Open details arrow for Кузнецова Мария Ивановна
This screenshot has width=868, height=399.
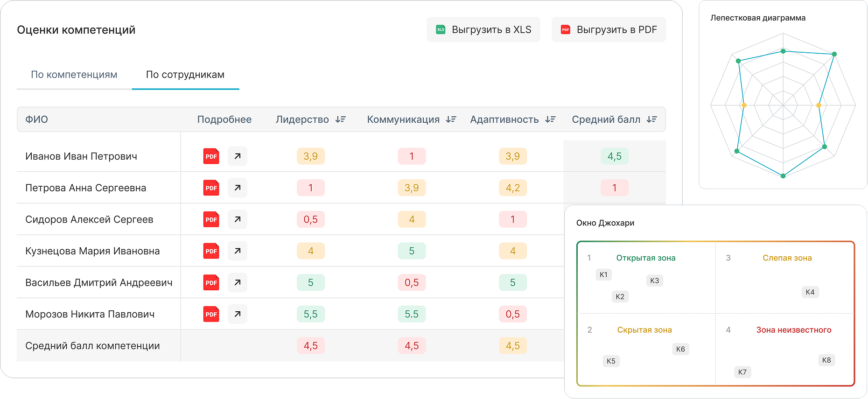point(238,251)
